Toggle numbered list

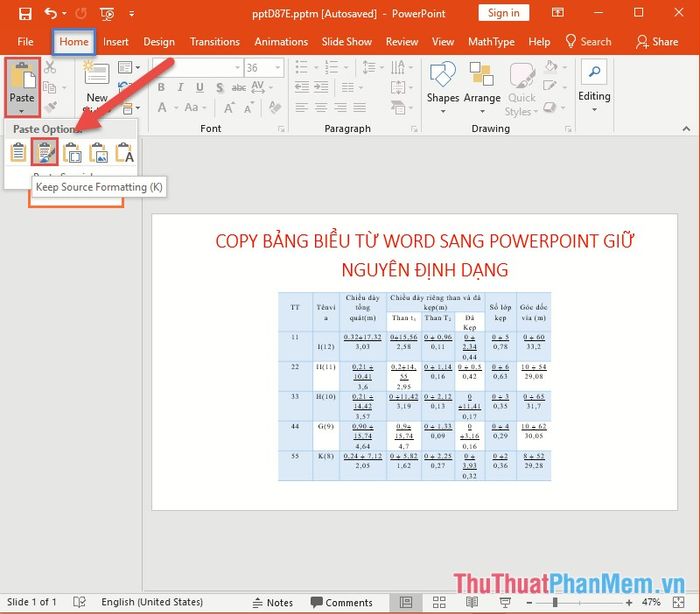click(x=332, y=67)
